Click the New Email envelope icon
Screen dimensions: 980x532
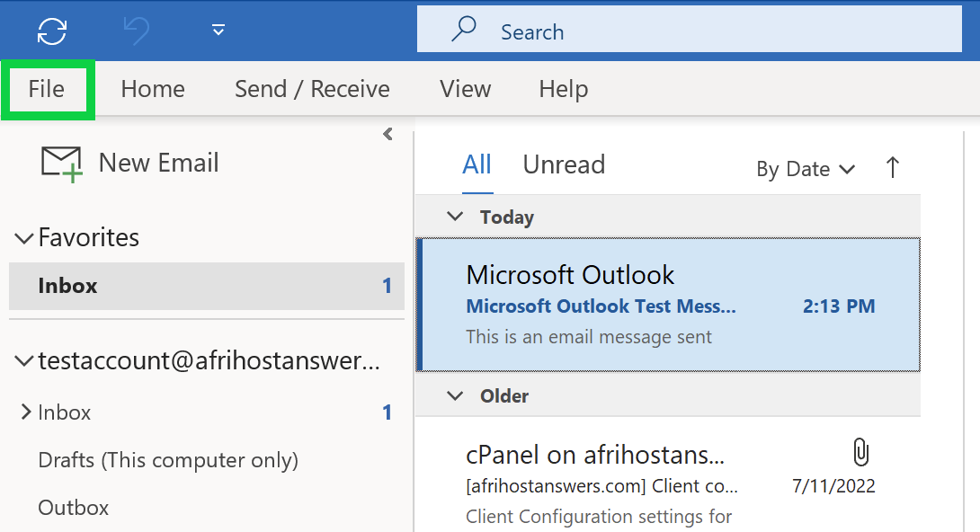[61, 164]
